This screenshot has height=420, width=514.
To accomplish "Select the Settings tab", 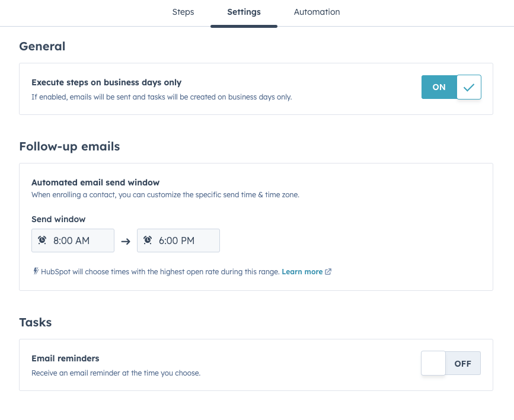I will click(244, 12).
